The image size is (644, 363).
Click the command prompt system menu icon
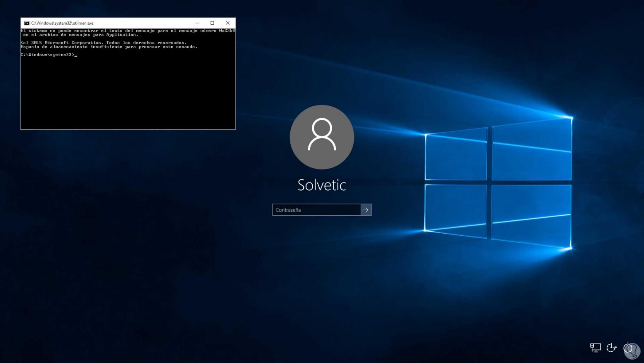pos(27,23)
